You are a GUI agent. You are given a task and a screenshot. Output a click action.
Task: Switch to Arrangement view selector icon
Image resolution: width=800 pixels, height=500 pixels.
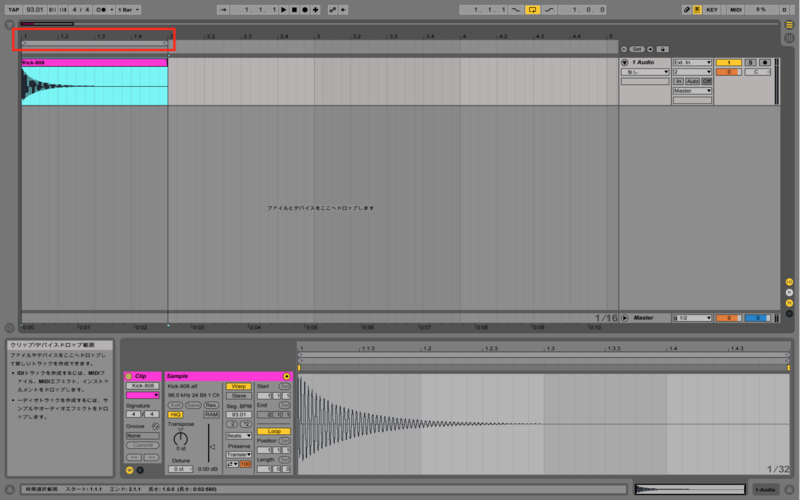pos(789,25)
